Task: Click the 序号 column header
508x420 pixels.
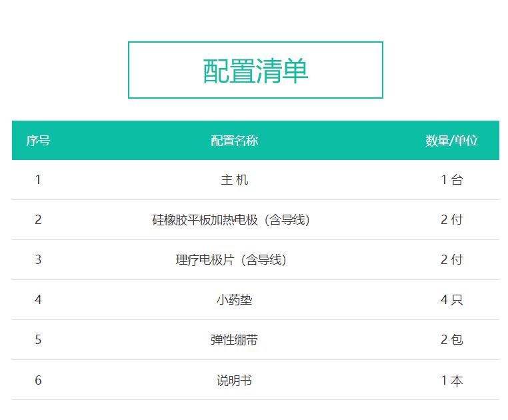Action: 38,141
